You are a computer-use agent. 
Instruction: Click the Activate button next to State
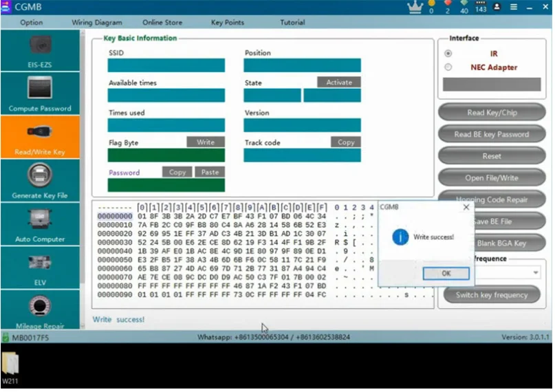pos(339,82)
